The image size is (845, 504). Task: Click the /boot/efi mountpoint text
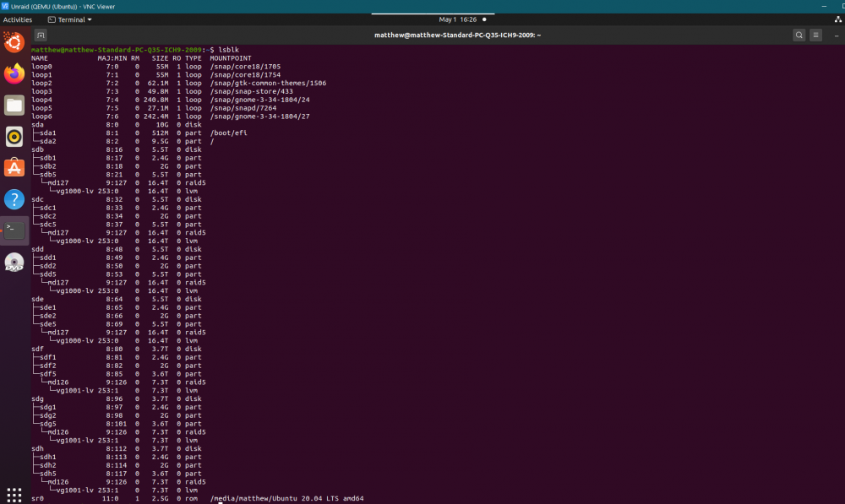[x=228, y=133]
